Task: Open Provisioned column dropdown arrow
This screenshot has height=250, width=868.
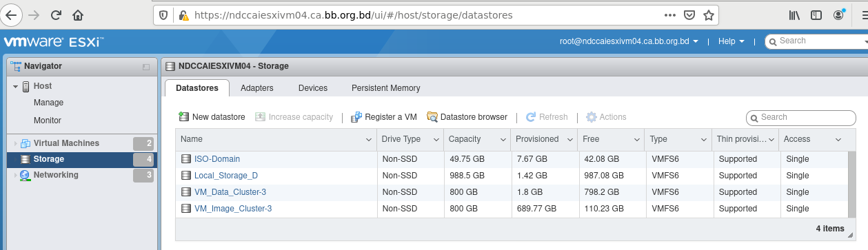Action: click(x=570, y=140)
